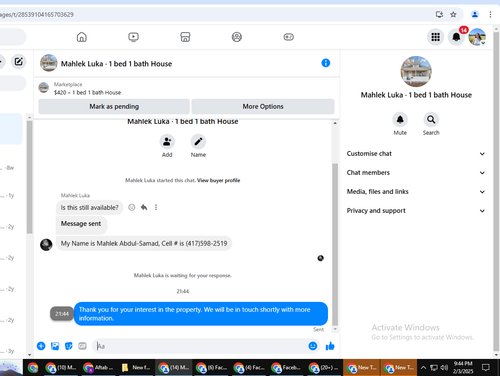Switch to 'Aftab ...' Chrome taskbar window
This screenshot has height=376, width=500.
pyautogui.click(x=98, y=368)
